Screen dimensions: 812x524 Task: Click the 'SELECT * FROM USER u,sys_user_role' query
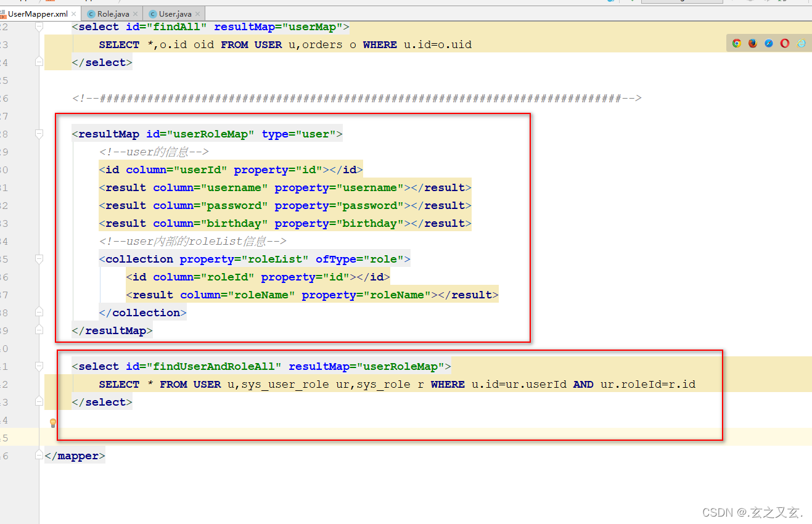click(397, 384)
